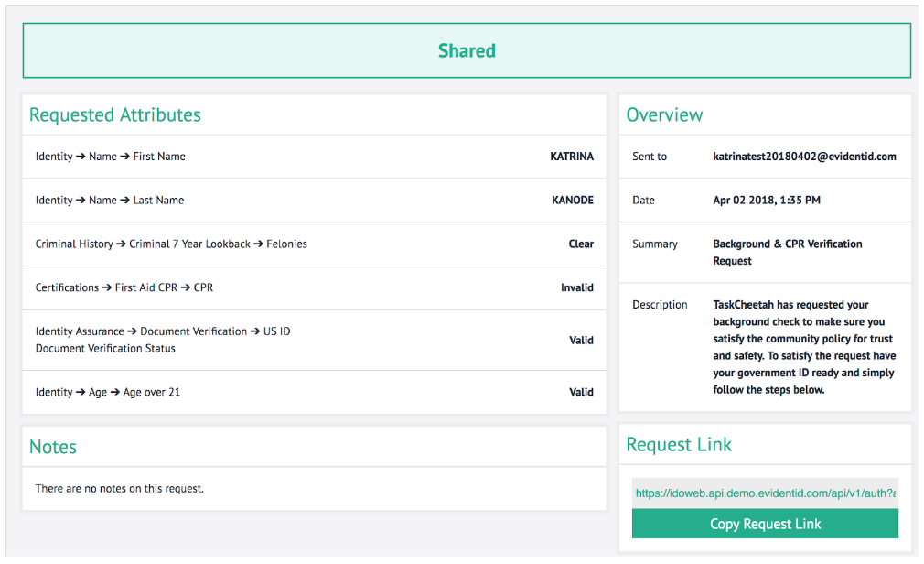This screenshot has width=924, height=564.
Task: Select the Invalid status on the CPR row
Action: tap(577, 287)
